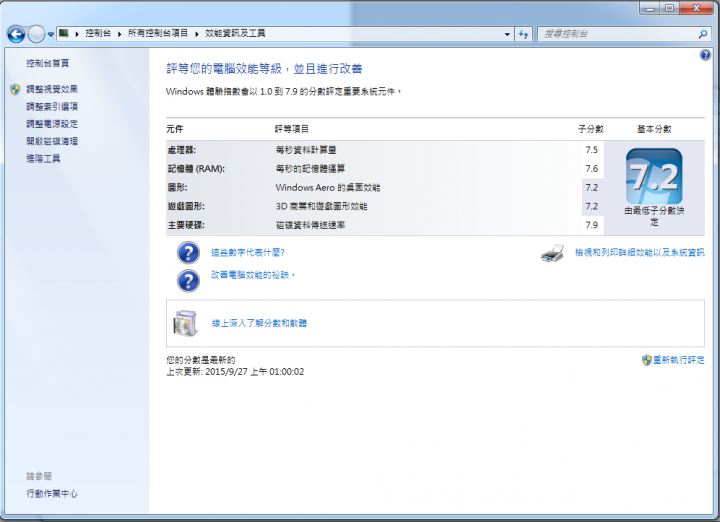Click the question icon beside 改善電腦效能的祕訣
This screenshot has height=522, width=720.
click(x=188, y=281)
